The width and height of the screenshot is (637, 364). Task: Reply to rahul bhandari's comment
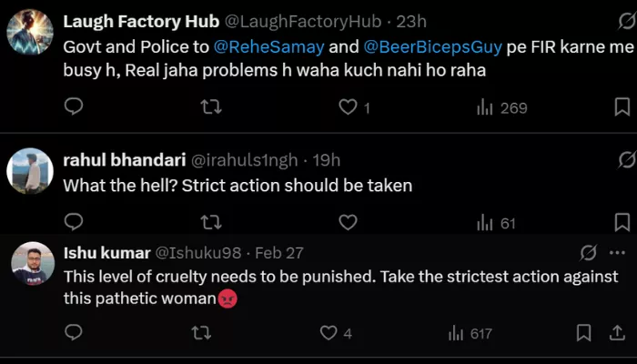coord(75,222)
